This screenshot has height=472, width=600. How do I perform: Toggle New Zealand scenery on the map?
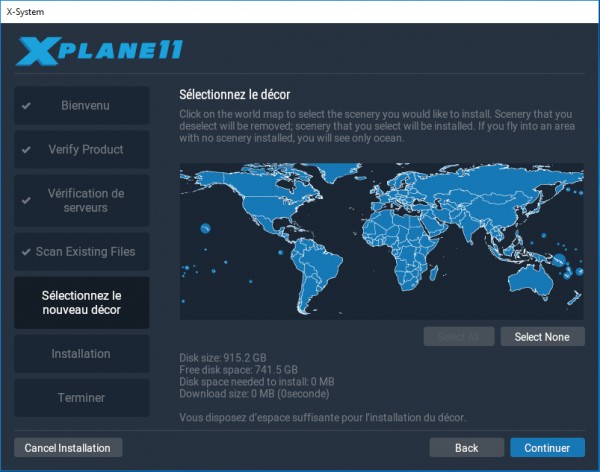tap(575, 298)
